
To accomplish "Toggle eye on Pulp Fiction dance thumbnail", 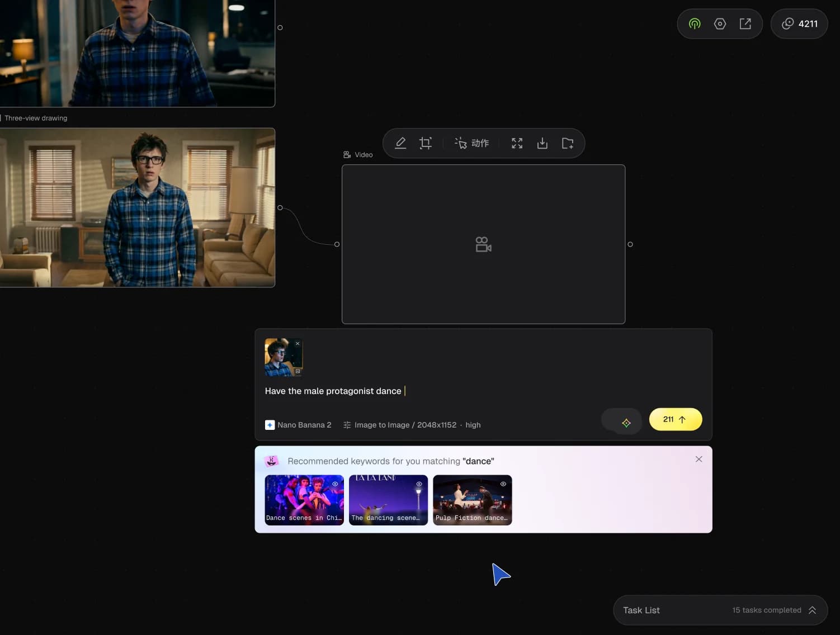I will (503, 484).
